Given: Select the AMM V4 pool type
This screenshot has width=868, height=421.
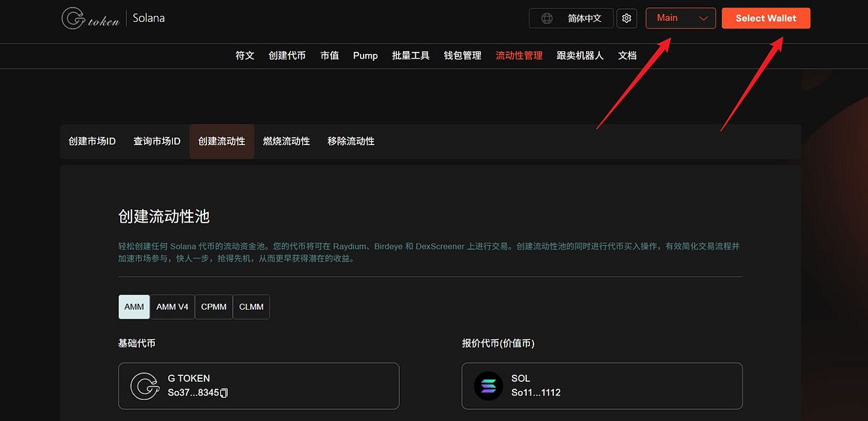Looking at the screenshot, I should (x=172, y=307).
